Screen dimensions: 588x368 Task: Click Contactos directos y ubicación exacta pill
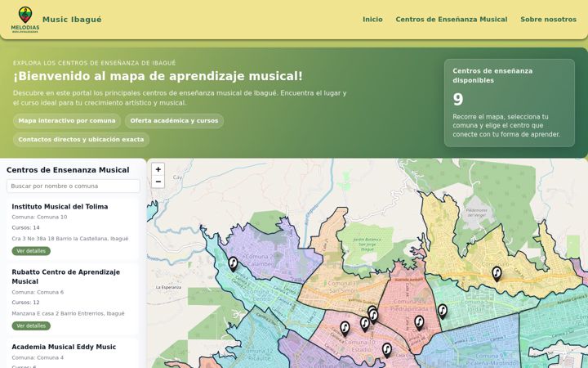pos(81,139)
